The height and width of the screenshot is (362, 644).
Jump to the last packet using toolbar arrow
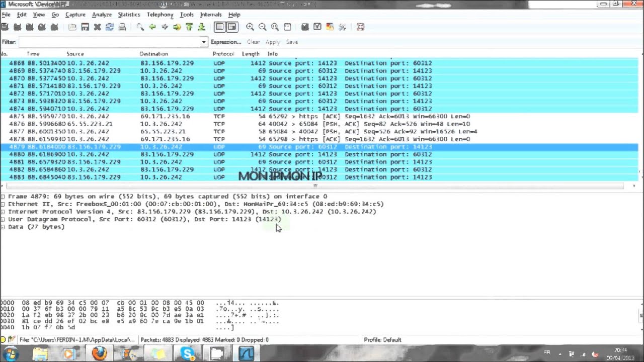pos(201,27)
